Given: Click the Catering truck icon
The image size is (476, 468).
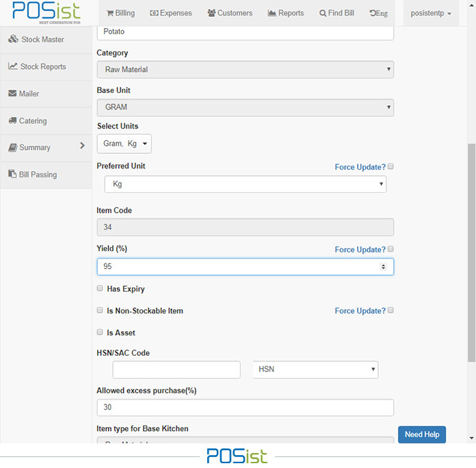Looking at the screenshot, I should click(x=12, y=120).
